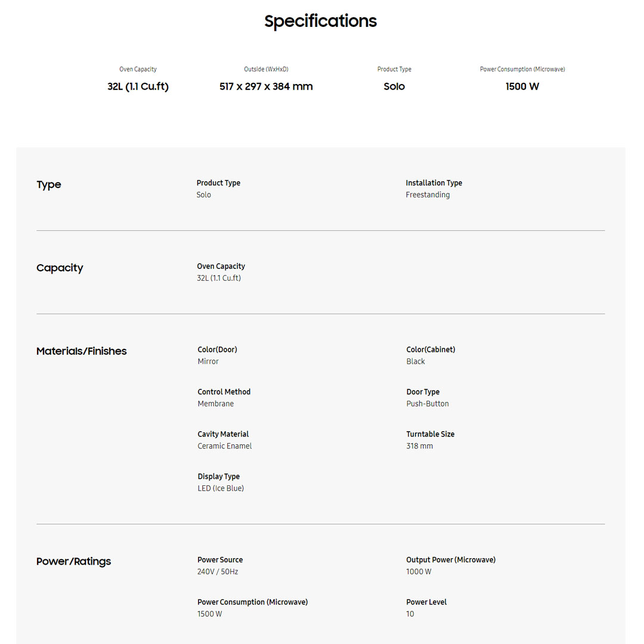Image resolution: width=644 pixels, height=644 pixels.
Task: Click the Output Power (Microwave) label
Action: (x=451, y=560)
